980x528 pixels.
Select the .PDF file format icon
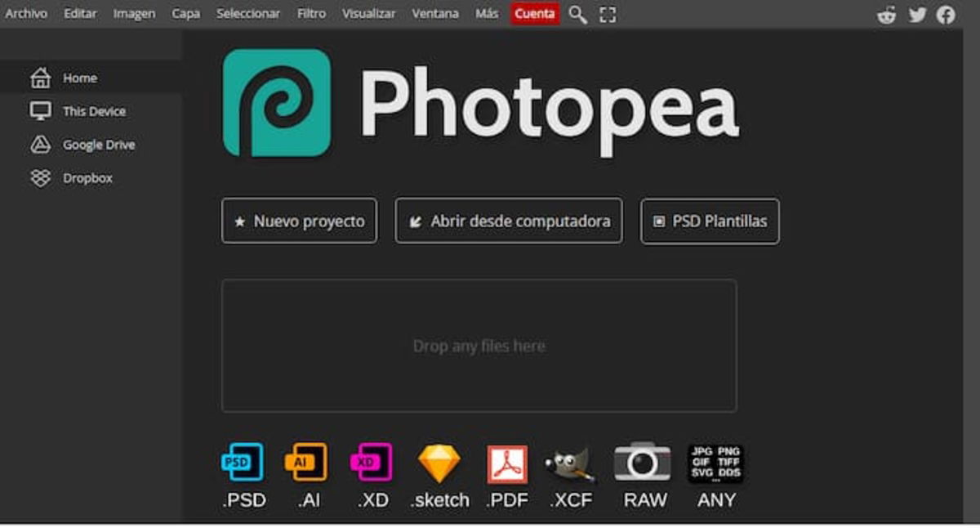[x=507, y=464]
